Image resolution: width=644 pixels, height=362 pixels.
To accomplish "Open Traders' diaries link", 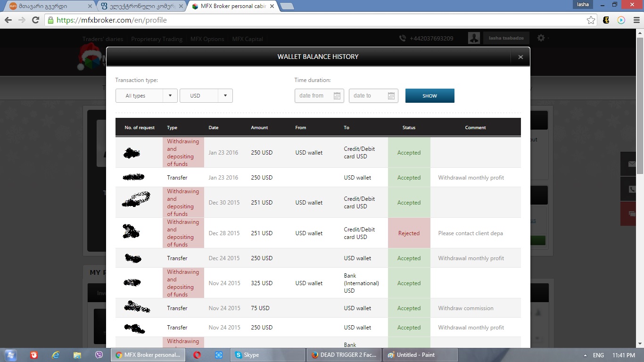I will click(103, 39).
